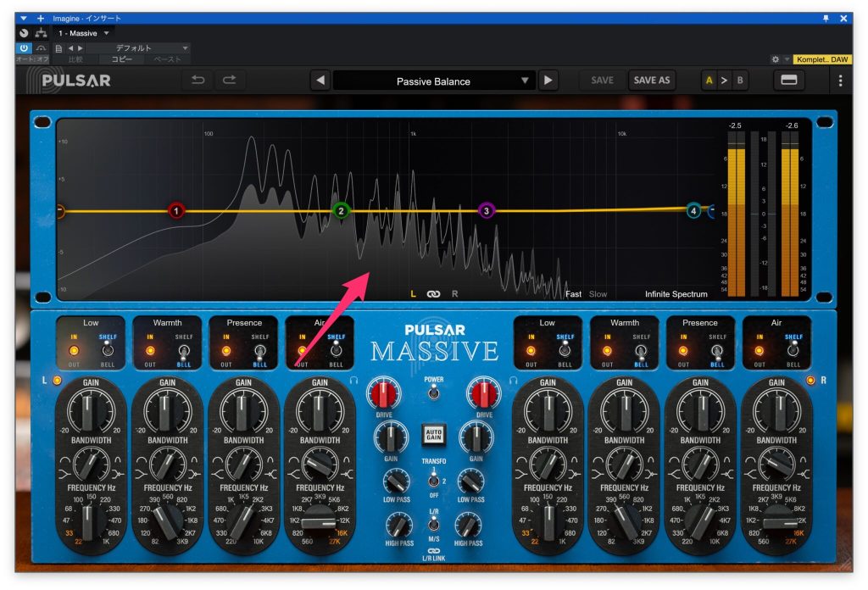868x590 pixels.
Task: Click the undo arrow icon
Action: pos(198,81)
